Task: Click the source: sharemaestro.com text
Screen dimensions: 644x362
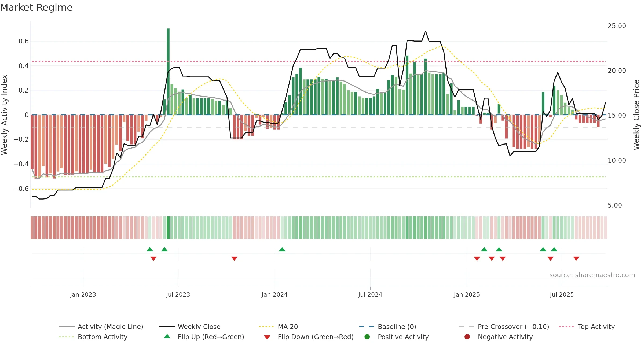Action: click(592, 275)
